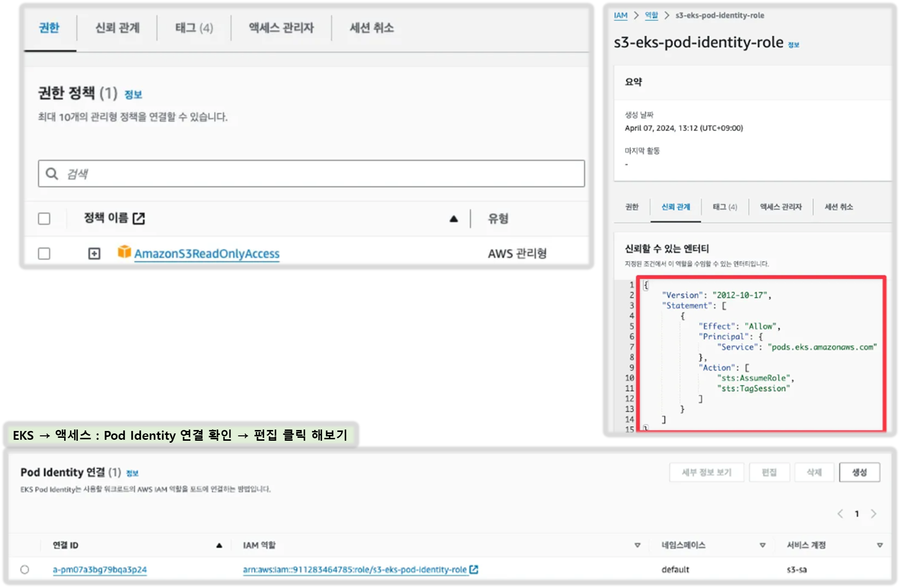
Task: Sort the 네임스페이스 column using its down arrow
Action: 762,545
